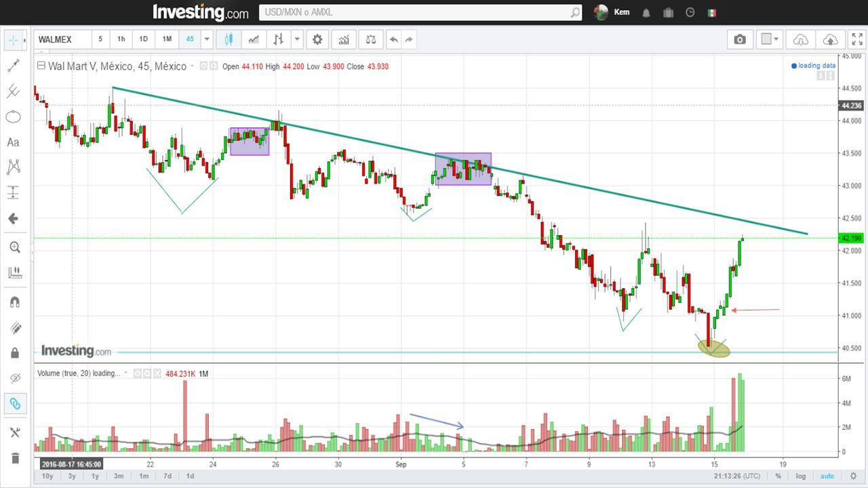Set time range to 7d
Screen dimensions: 868x488
pos(167,476)
